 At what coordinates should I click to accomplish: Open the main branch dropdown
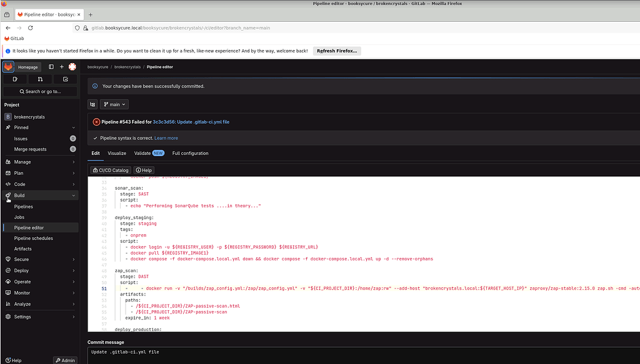(x=114, y=104)
